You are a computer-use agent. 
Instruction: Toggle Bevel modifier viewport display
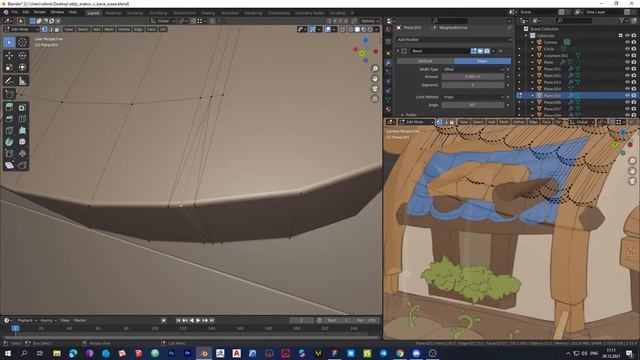[x=480, y=51]
